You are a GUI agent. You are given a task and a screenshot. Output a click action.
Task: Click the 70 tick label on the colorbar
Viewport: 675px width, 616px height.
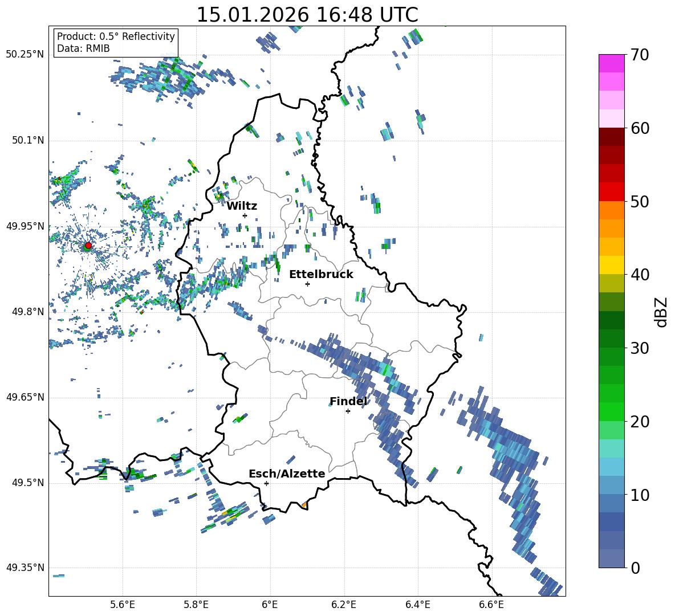pos(640,55)
